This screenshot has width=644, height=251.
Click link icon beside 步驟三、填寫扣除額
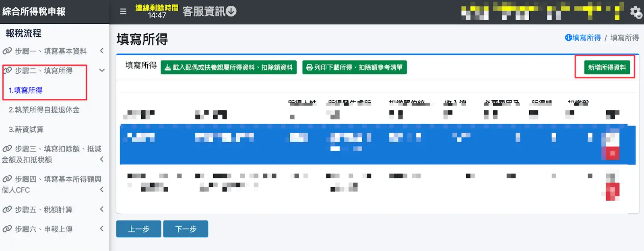pyautogui.click(x=7, y=149)
